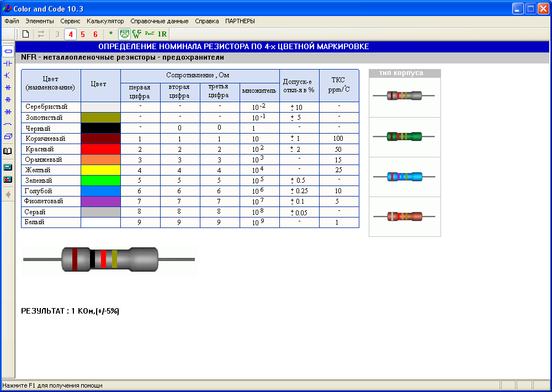Pick the green color swatch in table

click(x=100, y=181)
